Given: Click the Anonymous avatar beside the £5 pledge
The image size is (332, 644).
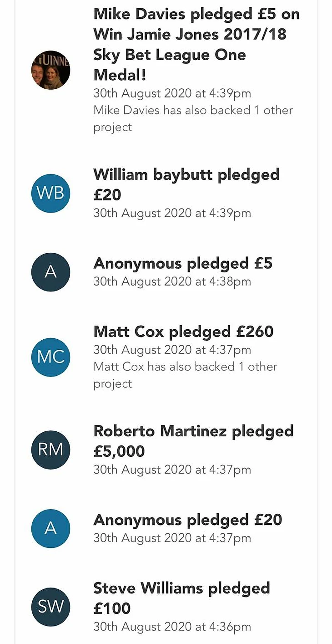Looking at the screenshot, I should click(x=50, y=272).
